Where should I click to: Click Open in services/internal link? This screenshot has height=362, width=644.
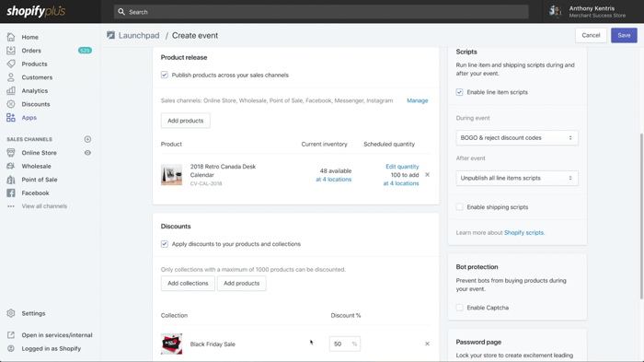pyautogui.click(x=57, y=335)
